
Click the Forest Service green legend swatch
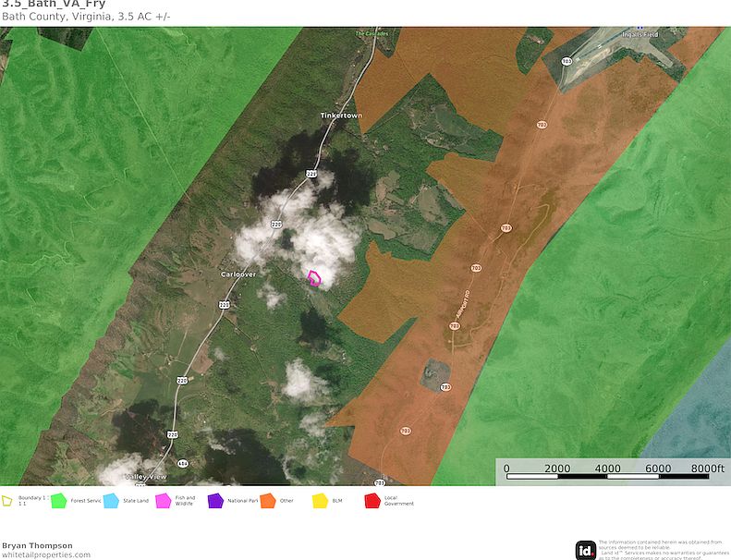coord(58,501)
